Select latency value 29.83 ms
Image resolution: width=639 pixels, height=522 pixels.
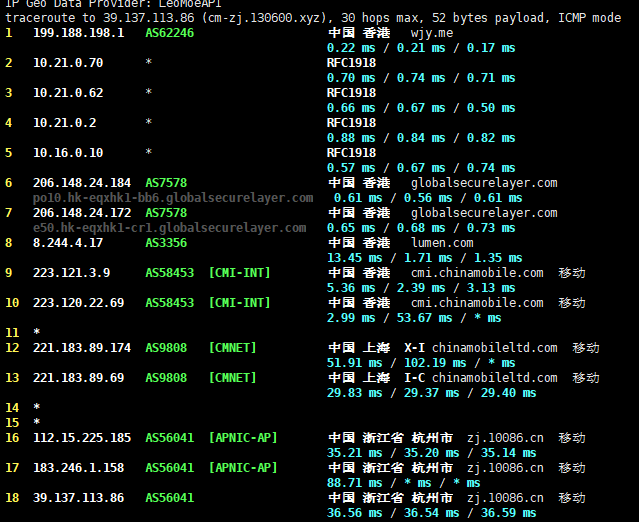355,393
